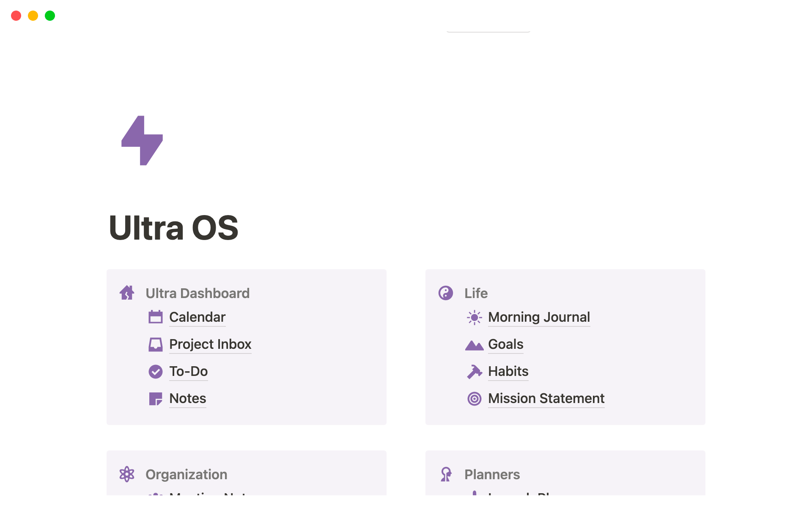Click the sun icon beside Morning Journal
The width and height of the screenshot is (812, 508).
point(475,317)
